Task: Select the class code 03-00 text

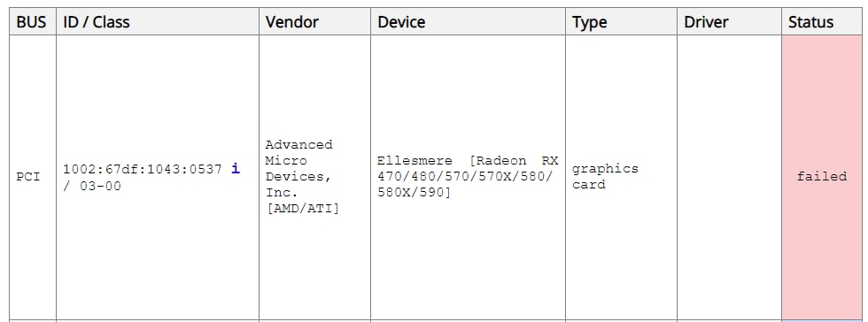Action: 100,186
